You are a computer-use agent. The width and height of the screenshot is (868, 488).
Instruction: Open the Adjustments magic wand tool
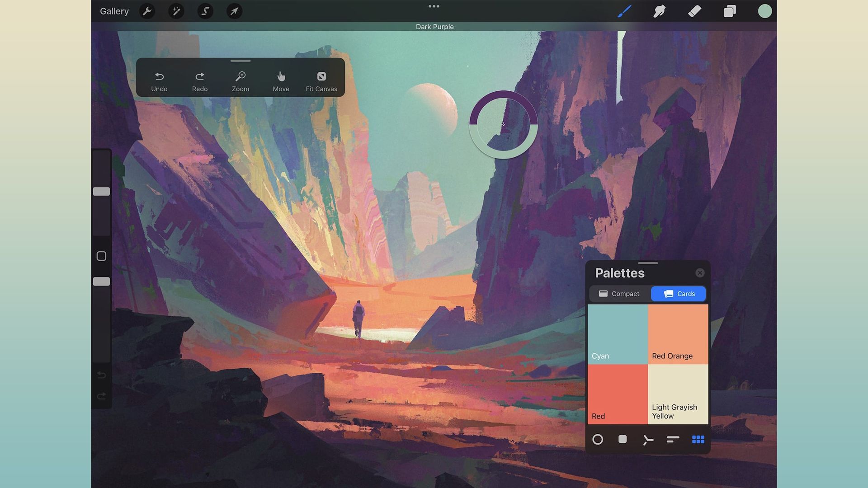(x=176, y=11)
